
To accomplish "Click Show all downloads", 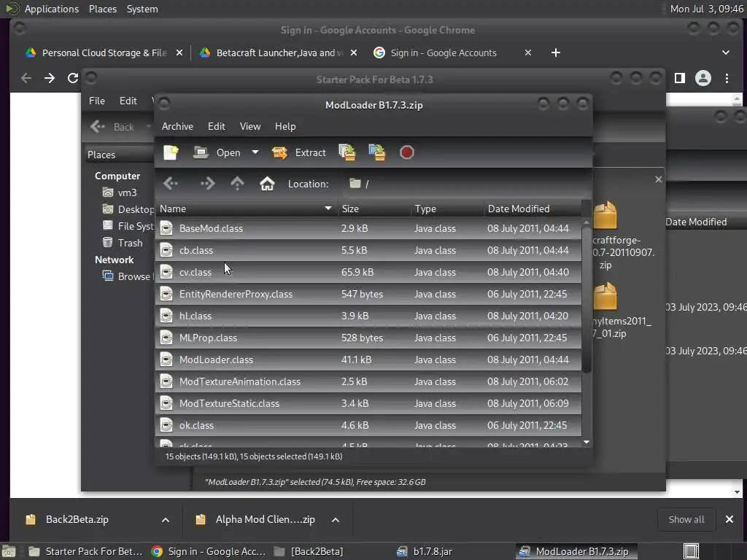I will pyautogui.click(x=686, y=519).
